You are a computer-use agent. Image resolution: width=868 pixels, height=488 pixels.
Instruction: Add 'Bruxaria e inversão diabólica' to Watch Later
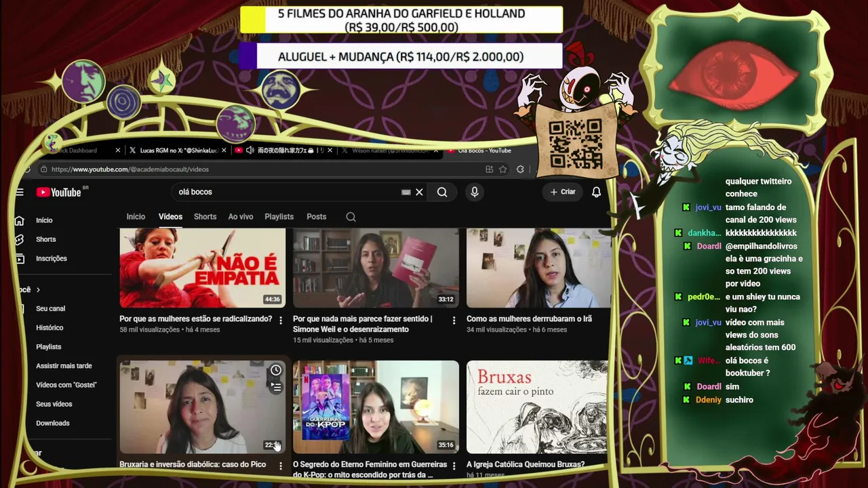pos(276,370)
